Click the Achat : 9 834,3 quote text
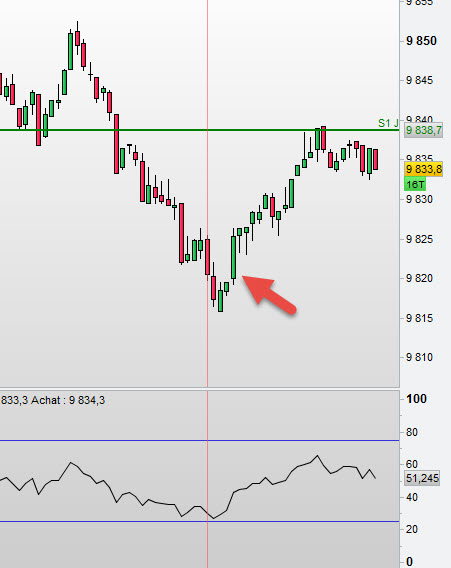The height and width of the screenshot is (568, 451). [x=68, y=400]
